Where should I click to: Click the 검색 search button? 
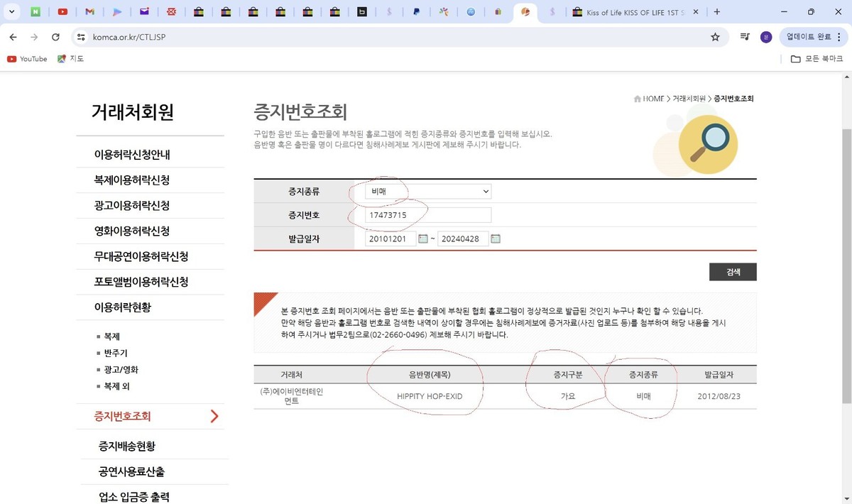(733, 272)
